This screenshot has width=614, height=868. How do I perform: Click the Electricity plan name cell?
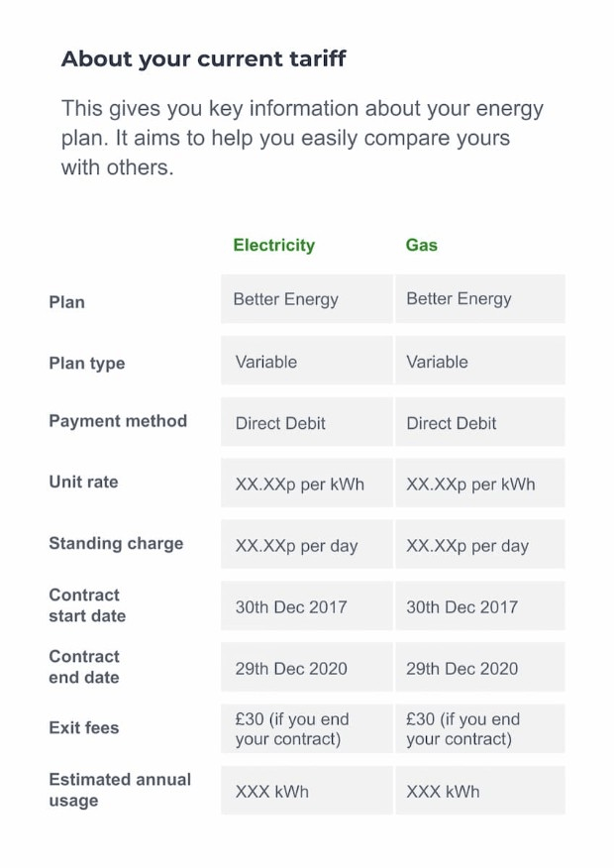pos(306,299)
